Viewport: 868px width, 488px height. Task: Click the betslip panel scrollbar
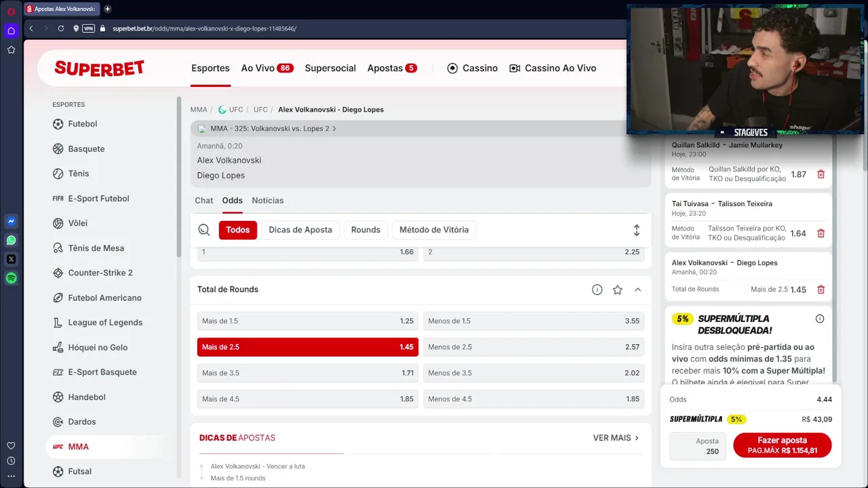(x=835, y=258)
